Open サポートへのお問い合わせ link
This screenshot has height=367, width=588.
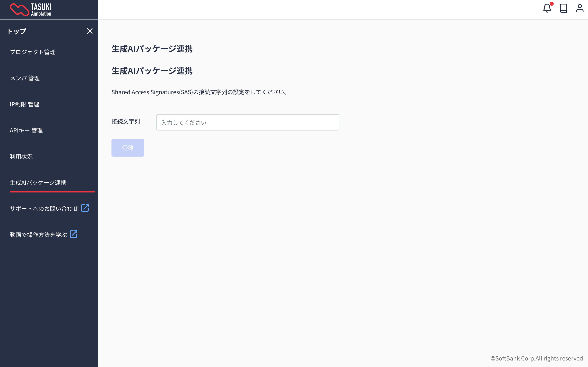(x=44, y=209)
